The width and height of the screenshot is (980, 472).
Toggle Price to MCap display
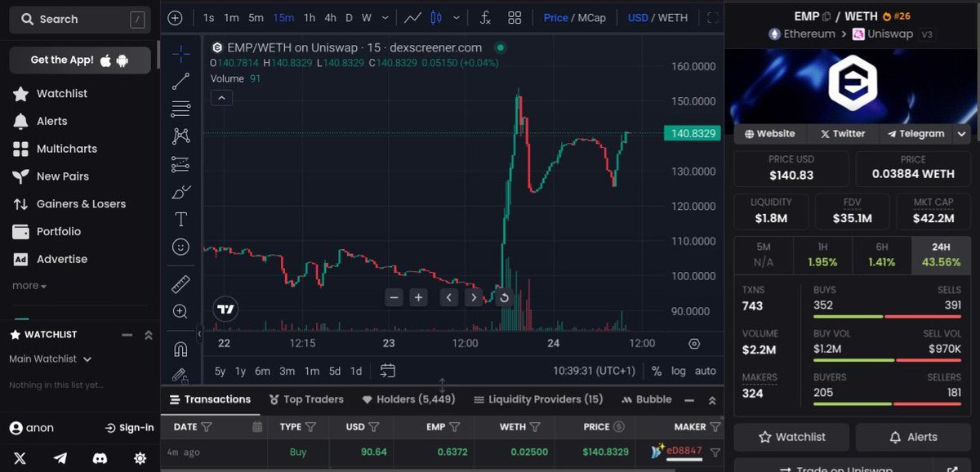tap(575, 17)
